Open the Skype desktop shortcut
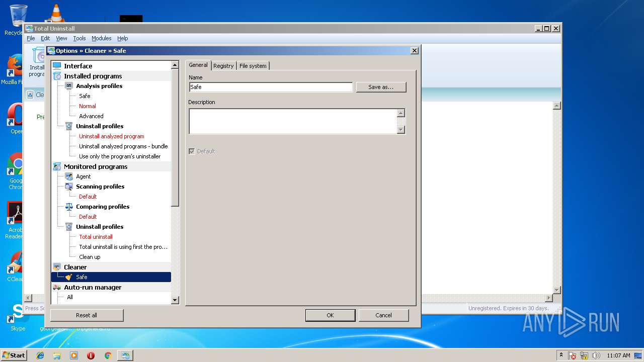Screen dimensions: 644x362 tap(18, 317)
